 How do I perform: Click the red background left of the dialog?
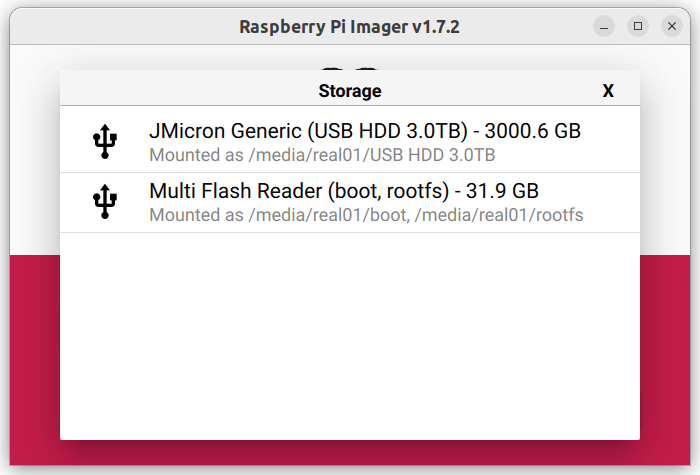tap(35, 360)
